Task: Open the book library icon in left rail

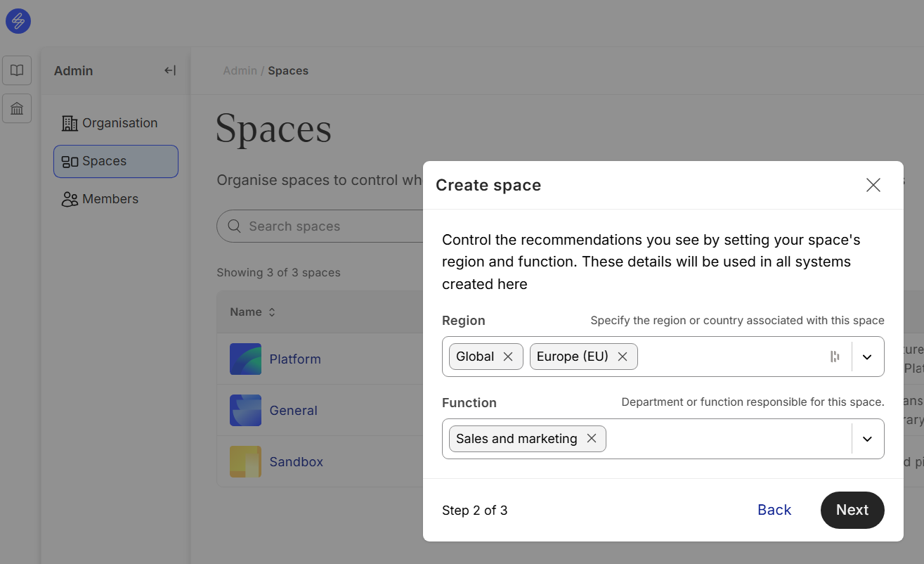Action: pos(18,70)
